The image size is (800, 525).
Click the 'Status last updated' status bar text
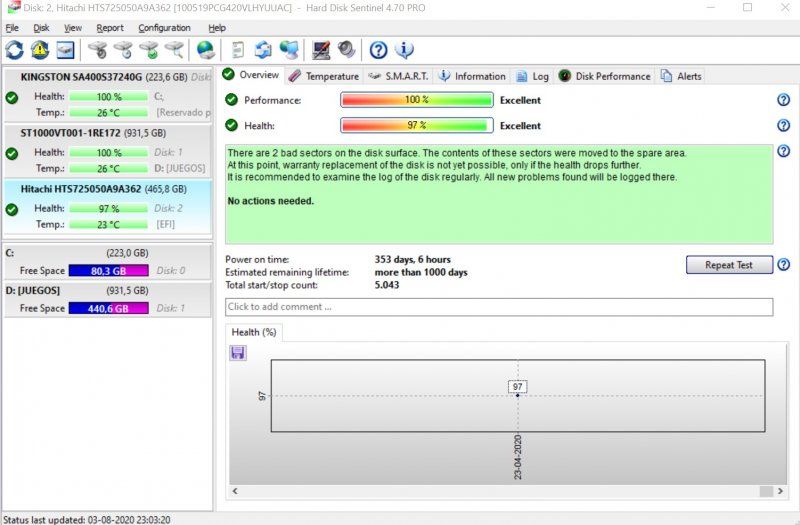(87, 519)
